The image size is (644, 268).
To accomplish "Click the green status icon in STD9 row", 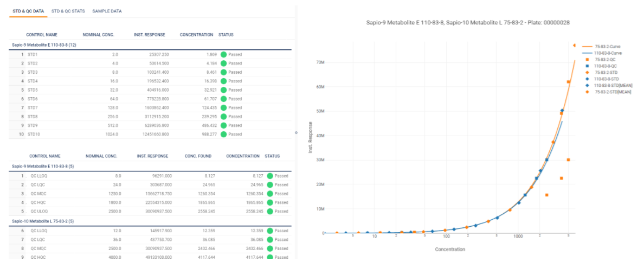I will tap(223, 125).
